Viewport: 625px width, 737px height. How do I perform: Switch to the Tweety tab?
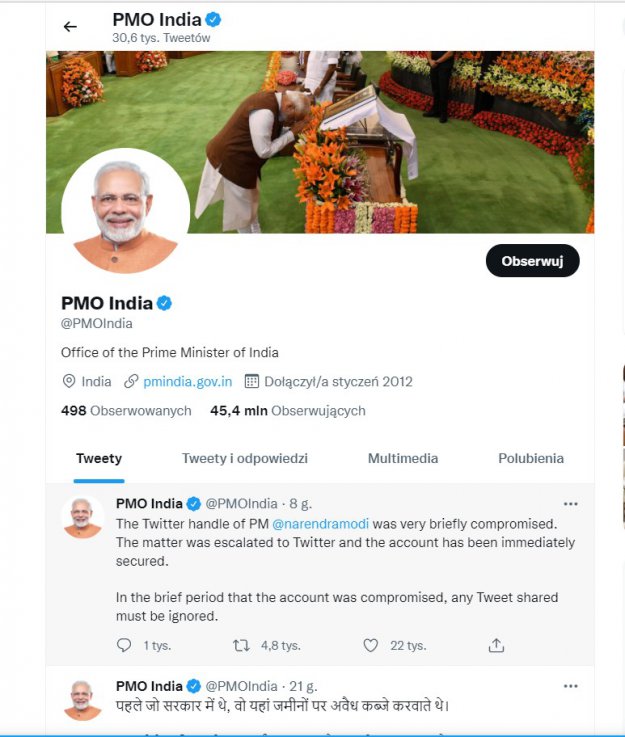click(99, 458)
